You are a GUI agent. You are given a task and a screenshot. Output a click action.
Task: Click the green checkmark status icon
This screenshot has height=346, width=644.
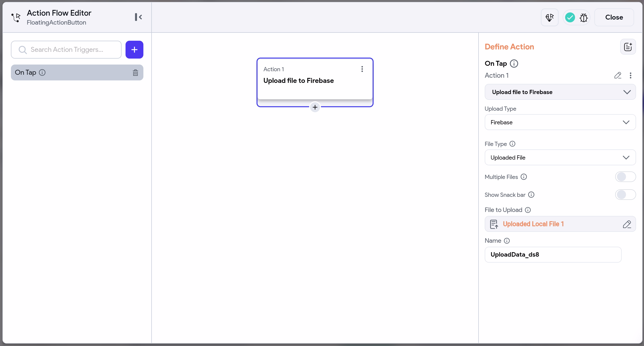coord(570,17)
